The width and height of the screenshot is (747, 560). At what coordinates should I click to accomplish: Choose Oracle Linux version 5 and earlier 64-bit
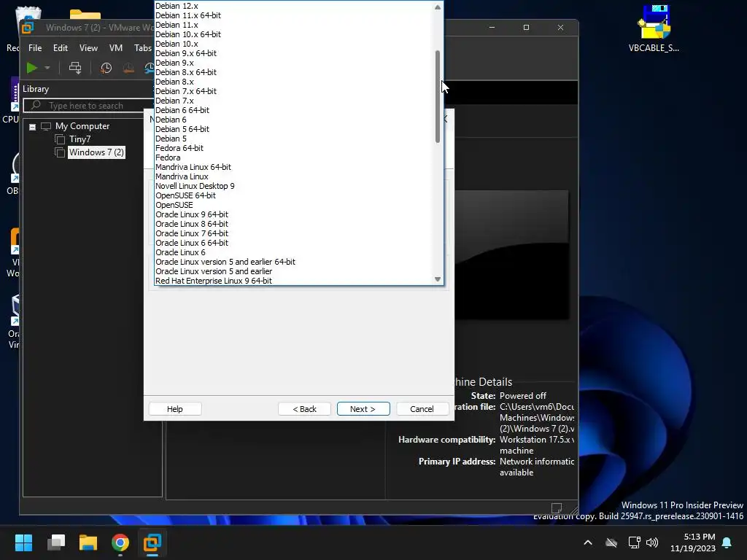coord(225,262)
